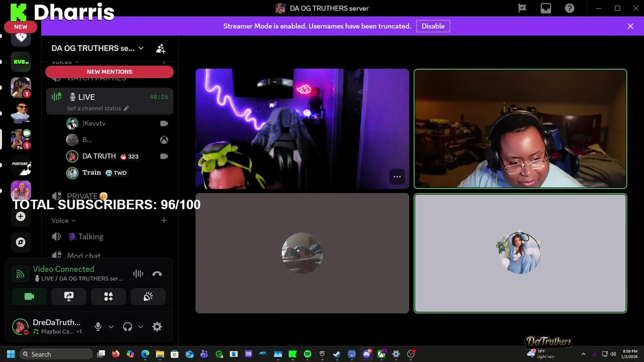The height and width of the screenshot is (362, 644).
Task: Disable Streamer Mode
Action: [433, 26]
